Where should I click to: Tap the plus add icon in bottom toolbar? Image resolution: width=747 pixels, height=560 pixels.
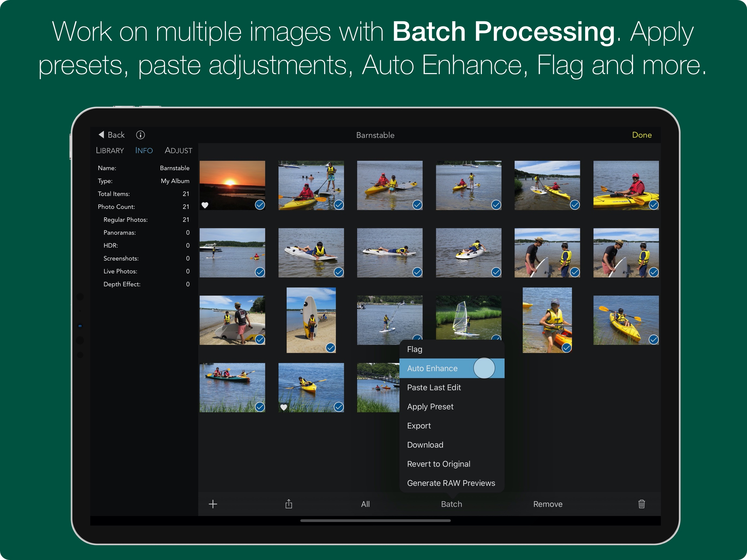tap(213, 504)
